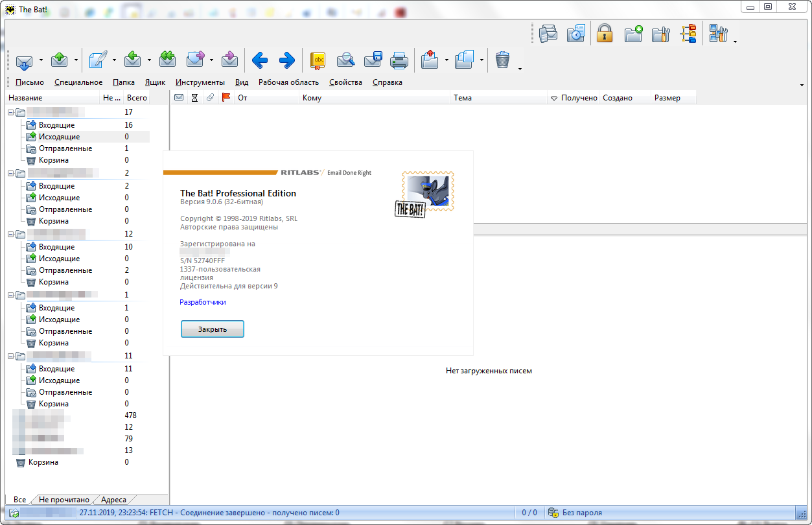Click the blue left arrow icon

260,60
